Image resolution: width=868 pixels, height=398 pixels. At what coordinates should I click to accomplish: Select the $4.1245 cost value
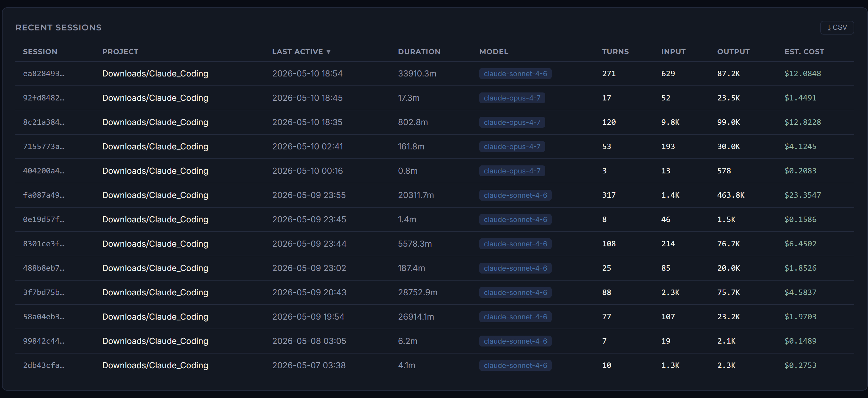[x=800, y=147]
